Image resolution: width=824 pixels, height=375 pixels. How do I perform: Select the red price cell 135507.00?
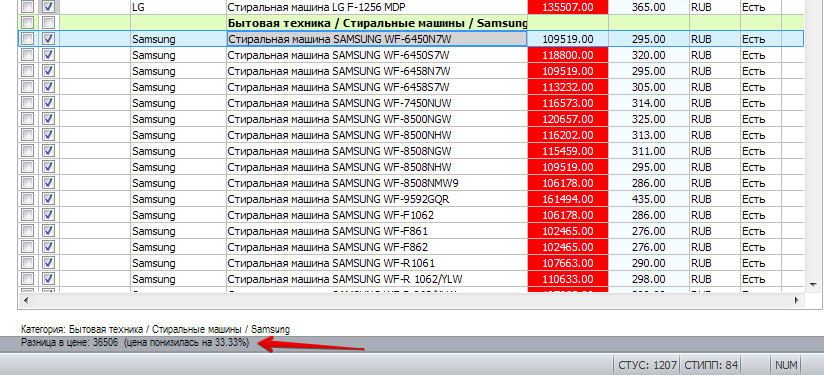pyautogui.click(x=568, y=7)
